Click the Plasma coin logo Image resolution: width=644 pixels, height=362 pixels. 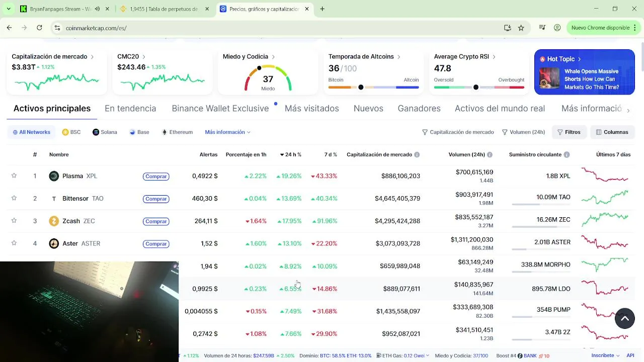coord(54,176)
